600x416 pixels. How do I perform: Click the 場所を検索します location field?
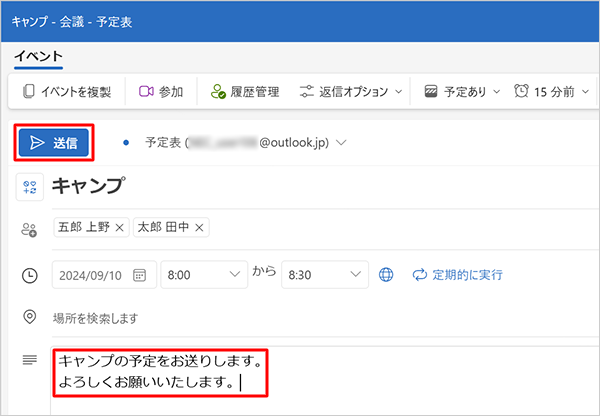(x=325, y=318)
